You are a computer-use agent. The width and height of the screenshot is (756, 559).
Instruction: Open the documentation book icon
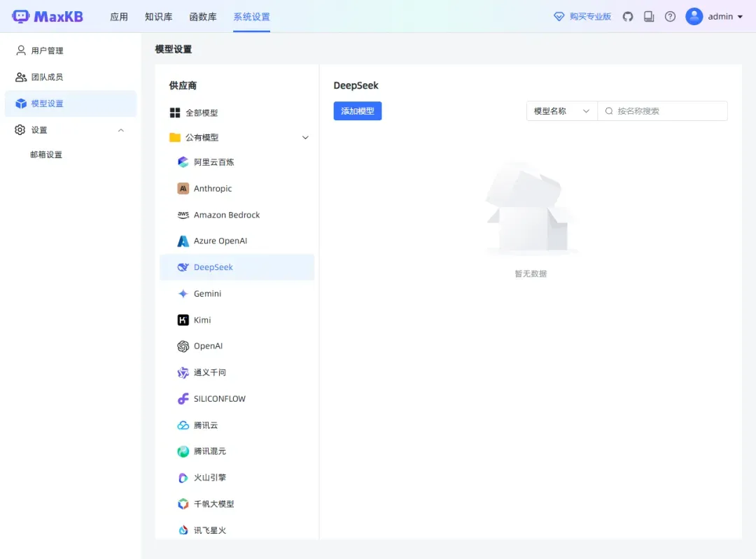(649, 17)
